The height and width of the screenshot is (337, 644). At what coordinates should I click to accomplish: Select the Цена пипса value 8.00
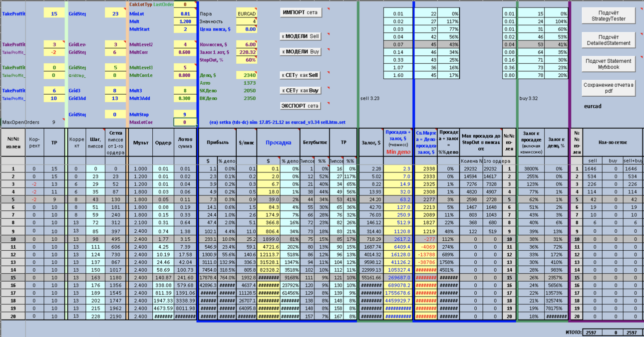(x=247, y=29)
